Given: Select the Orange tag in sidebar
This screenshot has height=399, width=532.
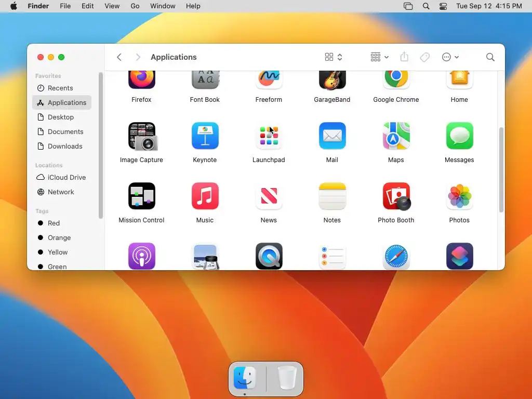Looking at the screenshot, I should 62,238.
